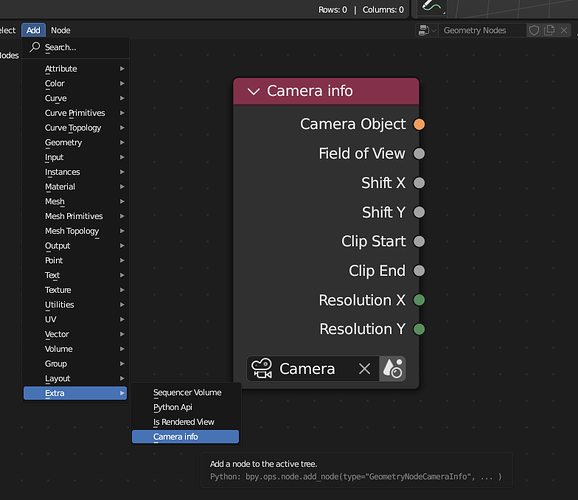Click the Resolution X output socket

(419, 300)
